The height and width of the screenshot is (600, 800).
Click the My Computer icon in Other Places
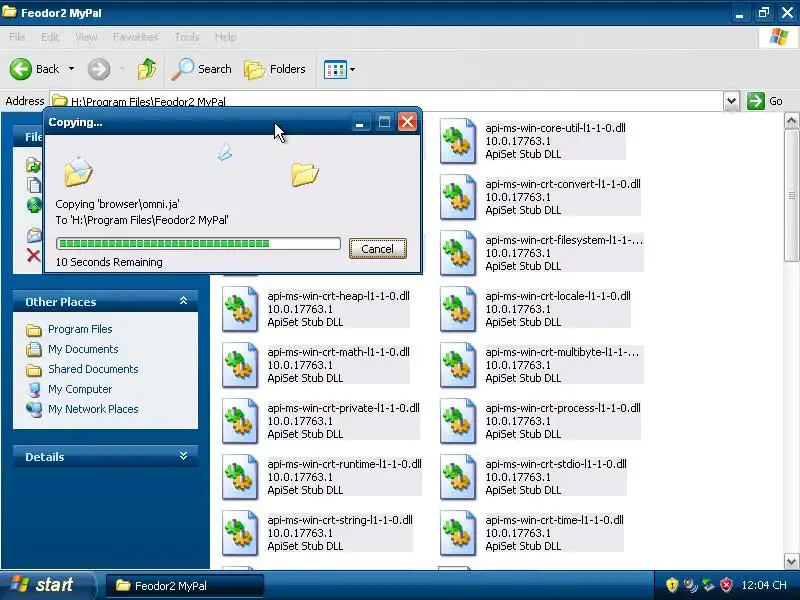click(34, 389)
